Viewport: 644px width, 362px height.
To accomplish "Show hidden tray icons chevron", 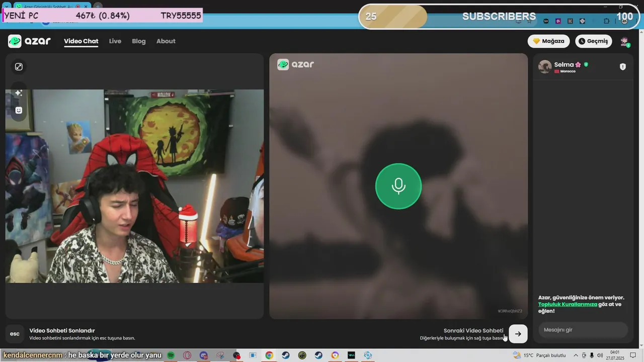I will point(576,355).
